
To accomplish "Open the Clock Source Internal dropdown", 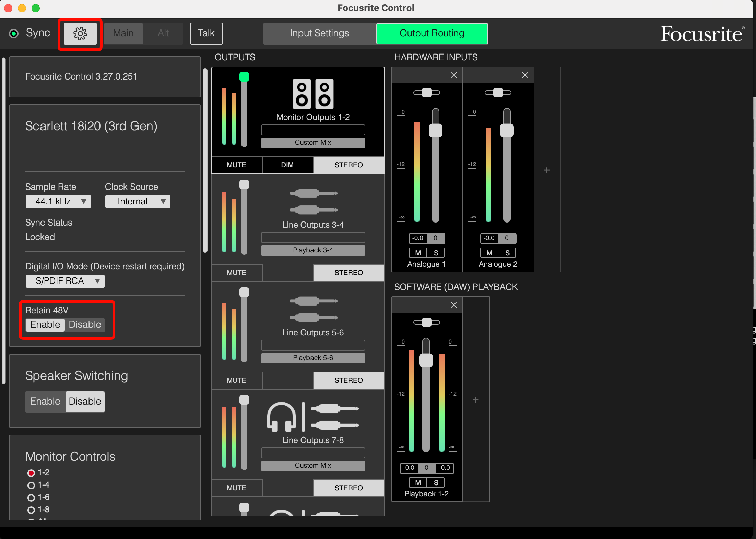I will pos(138,202).
